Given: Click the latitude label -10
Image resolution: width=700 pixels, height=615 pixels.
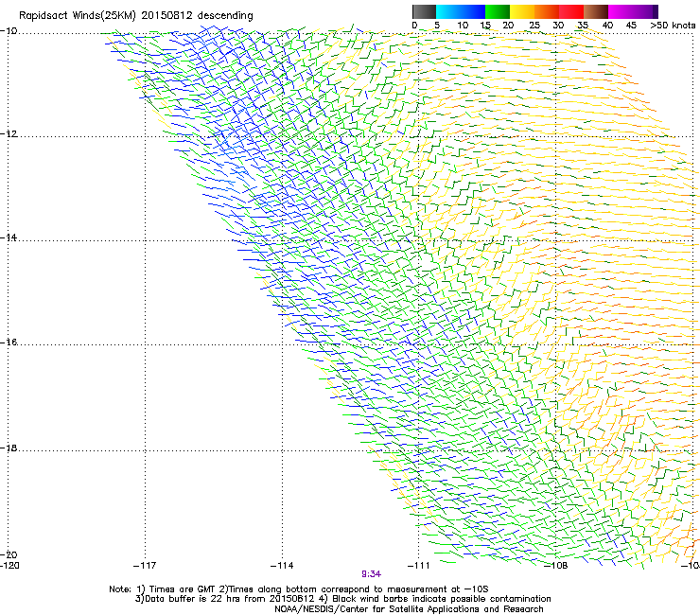Looking at the screenshot, I should (x=9, y=31).
